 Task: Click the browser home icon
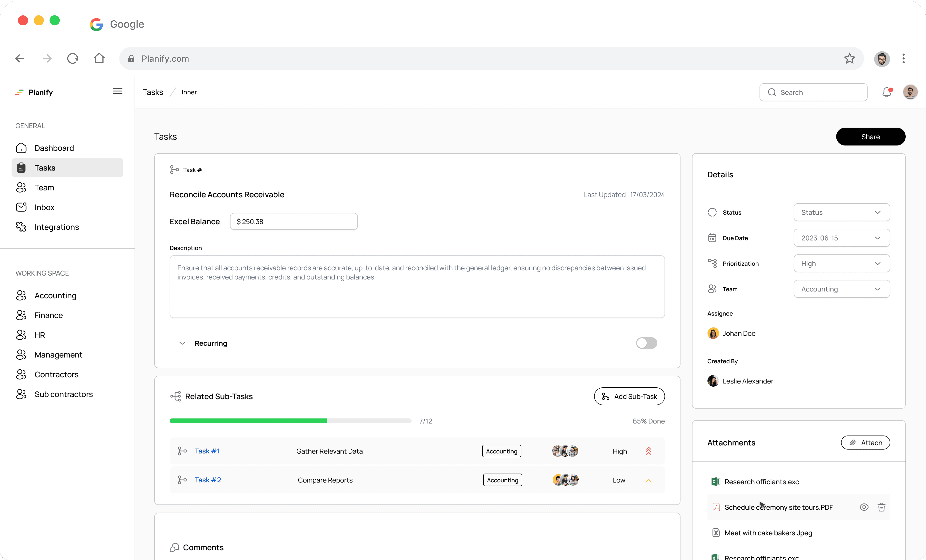click(x=99, y=58)
